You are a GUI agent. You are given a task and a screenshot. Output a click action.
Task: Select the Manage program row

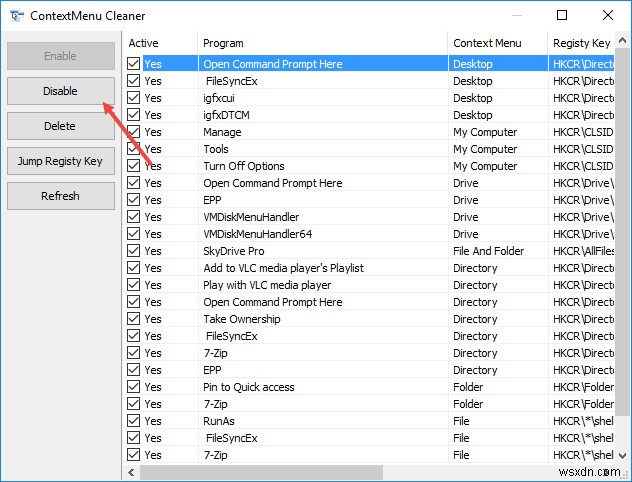pos(222,132)
